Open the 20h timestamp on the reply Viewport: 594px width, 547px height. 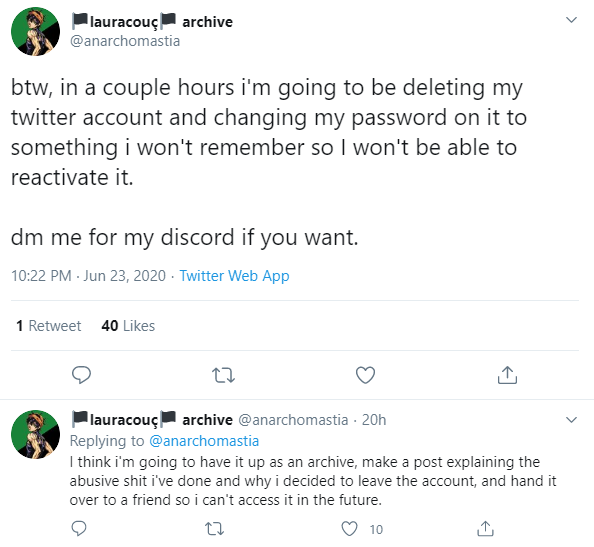click(374, 420)
